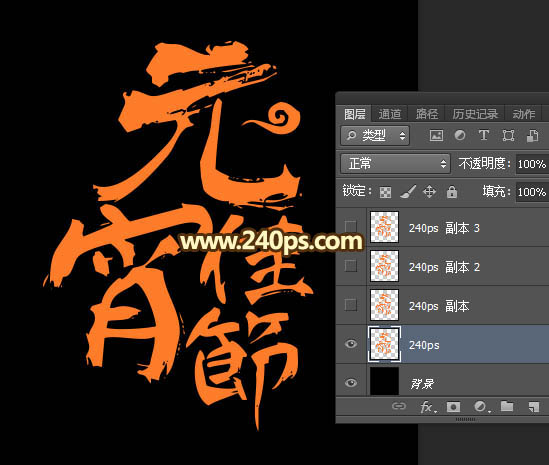Lock all padlock icon

tap(452, 192)
